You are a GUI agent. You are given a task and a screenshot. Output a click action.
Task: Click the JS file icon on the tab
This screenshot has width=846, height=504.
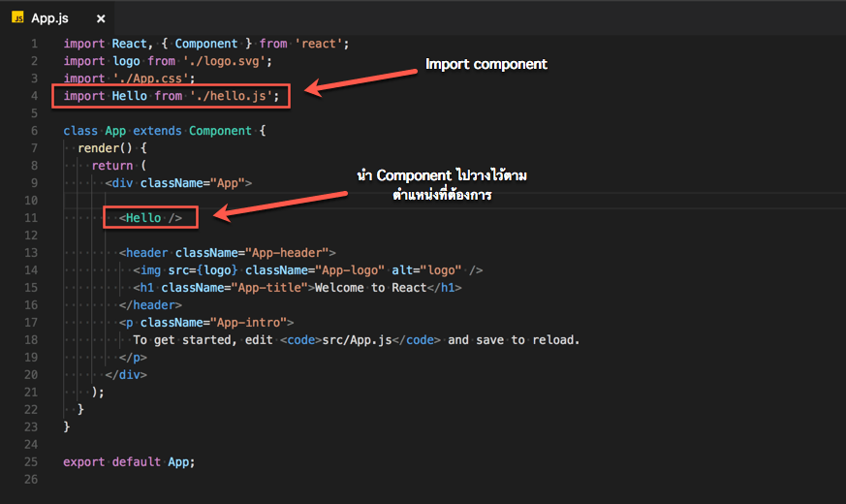(17, 17)
